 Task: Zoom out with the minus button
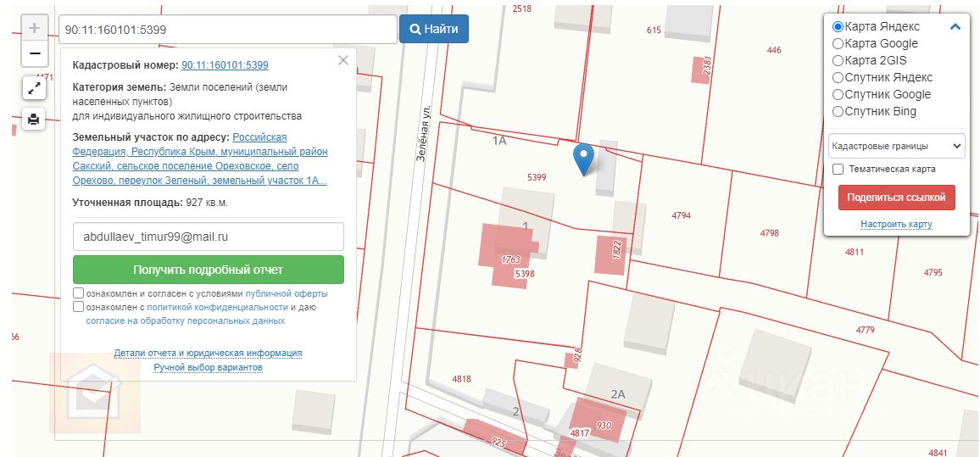[x=35, y=53]
